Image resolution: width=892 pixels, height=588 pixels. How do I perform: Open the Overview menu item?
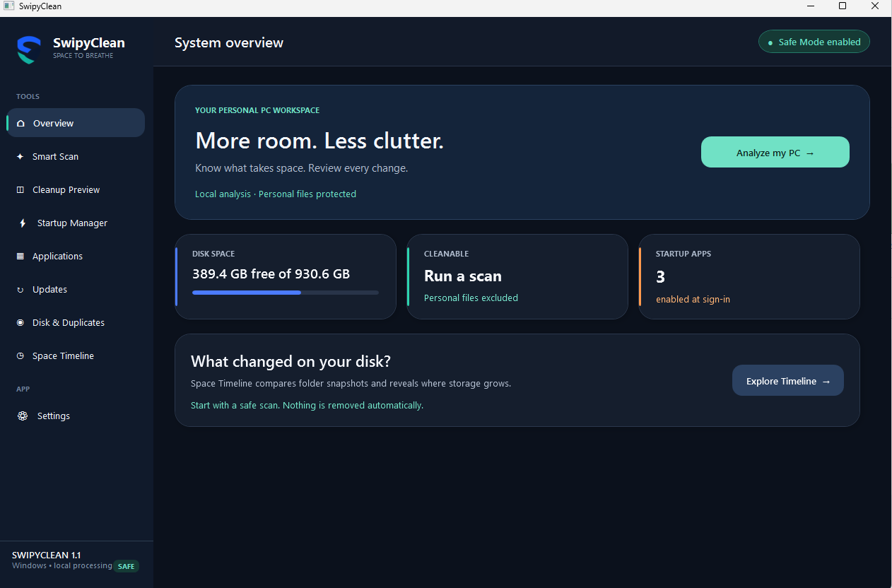click(76, 123)
